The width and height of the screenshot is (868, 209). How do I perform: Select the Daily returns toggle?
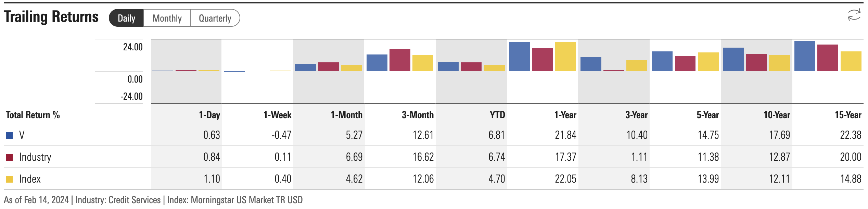(x=126, y=18)
